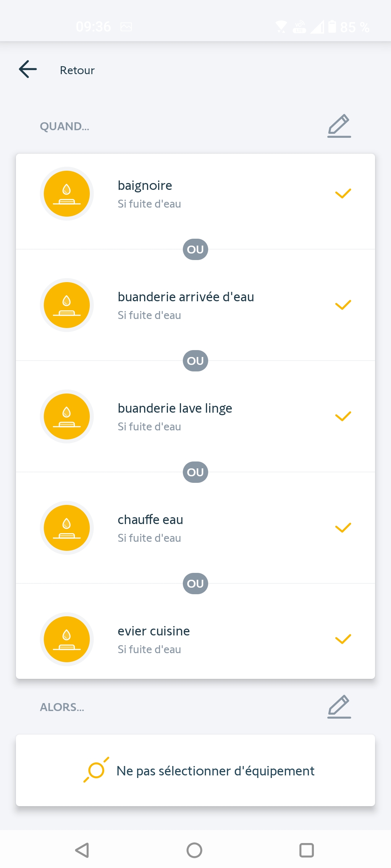Edit the ALORS actions with pencil icon
The height and width of the screenshot is (868, 391).
[x=339, y=706]
